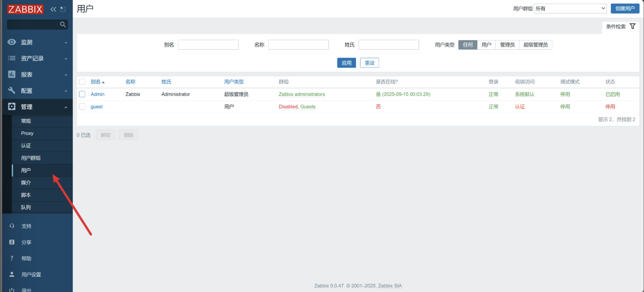The image size is (644, 292).
Task: Click the 分享 Z icon
Action: point(12,242)
